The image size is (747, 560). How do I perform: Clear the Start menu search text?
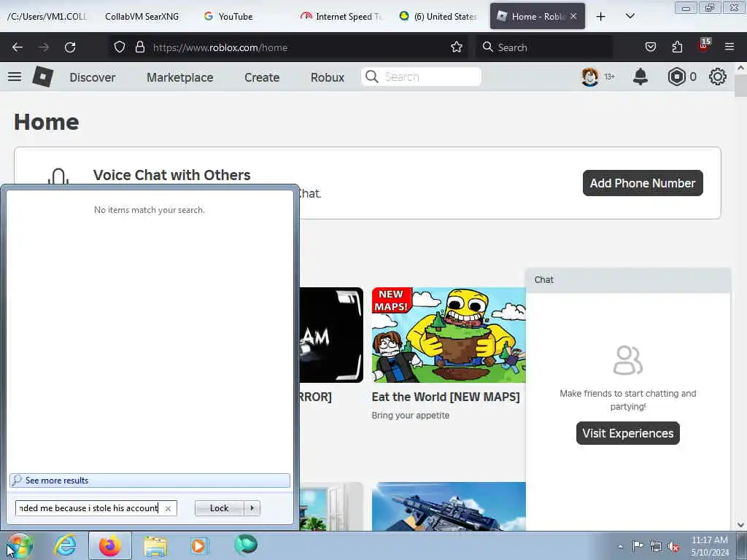click(x=168, y=508)
